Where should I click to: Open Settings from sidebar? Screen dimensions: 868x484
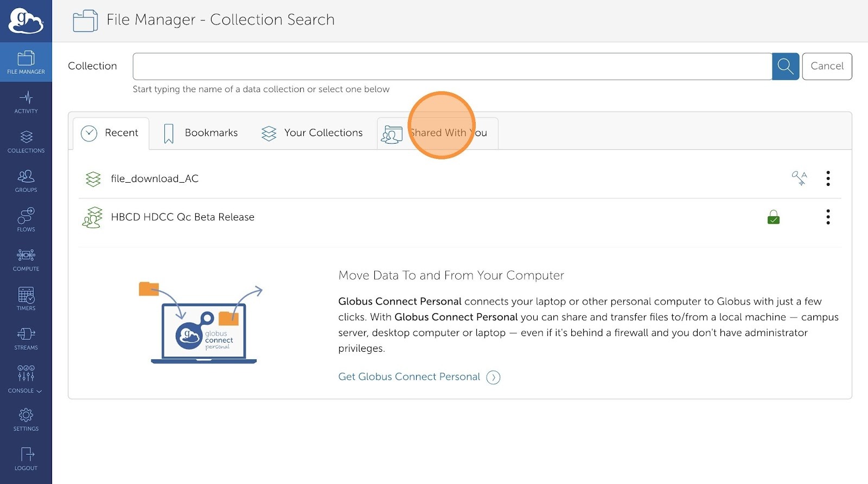click(26, 420)
